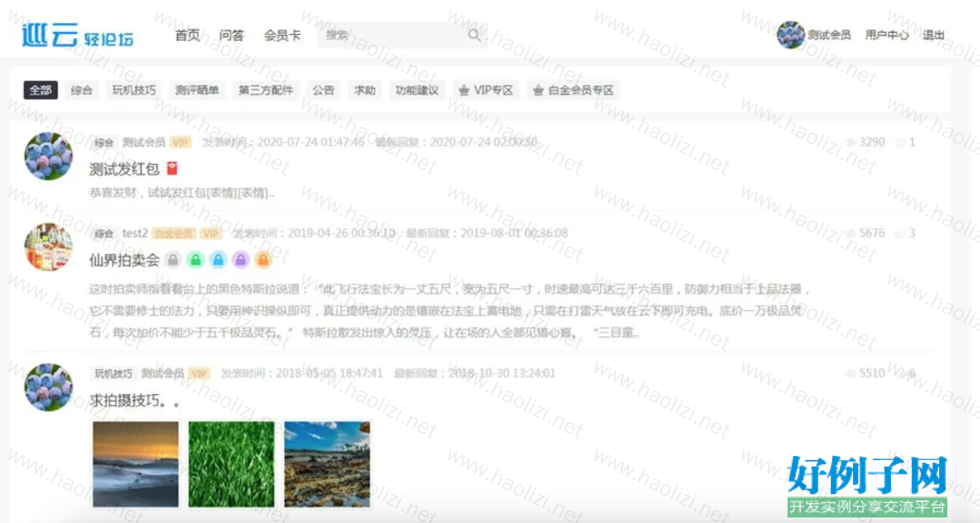Click the blue lock icon beside 仙界拍卖会

(x=218, y=260)
